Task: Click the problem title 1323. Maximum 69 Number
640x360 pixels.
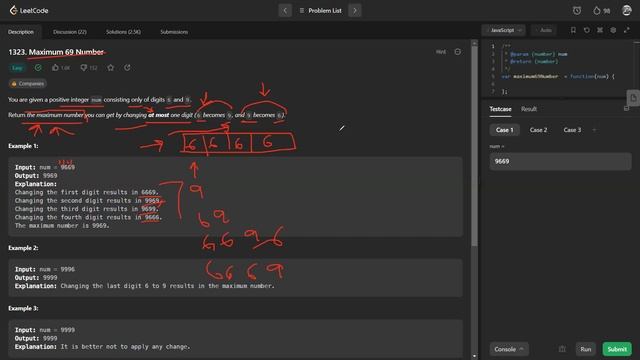Action: [x=56, y=52]
